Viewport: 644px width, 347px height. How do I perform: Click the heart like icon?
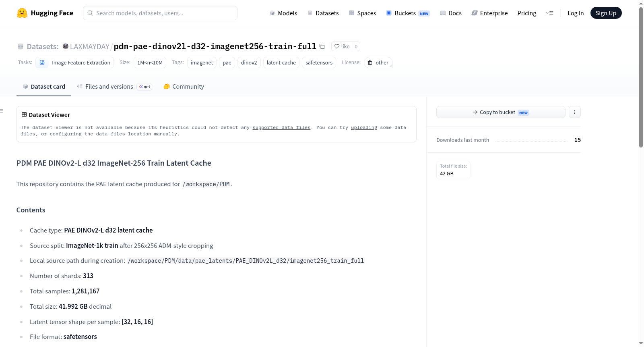[x=337, y=46]
